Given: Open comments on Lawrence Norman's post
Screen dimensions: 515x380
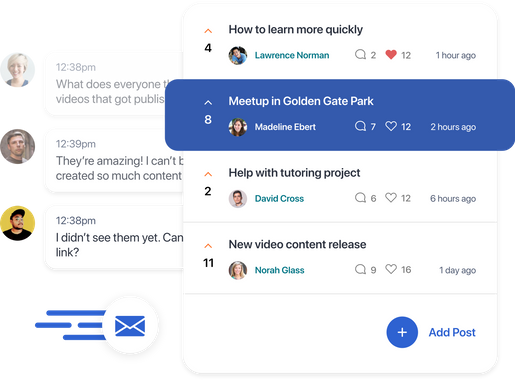Looking at the screenshot, I should tap(360, 54).
